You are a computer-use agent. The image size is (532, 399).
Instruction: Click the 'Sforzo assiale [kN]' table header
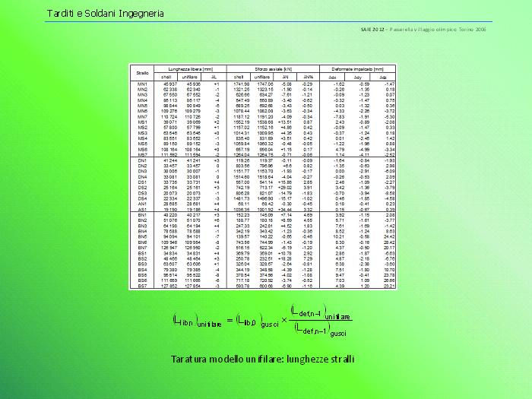271,68
